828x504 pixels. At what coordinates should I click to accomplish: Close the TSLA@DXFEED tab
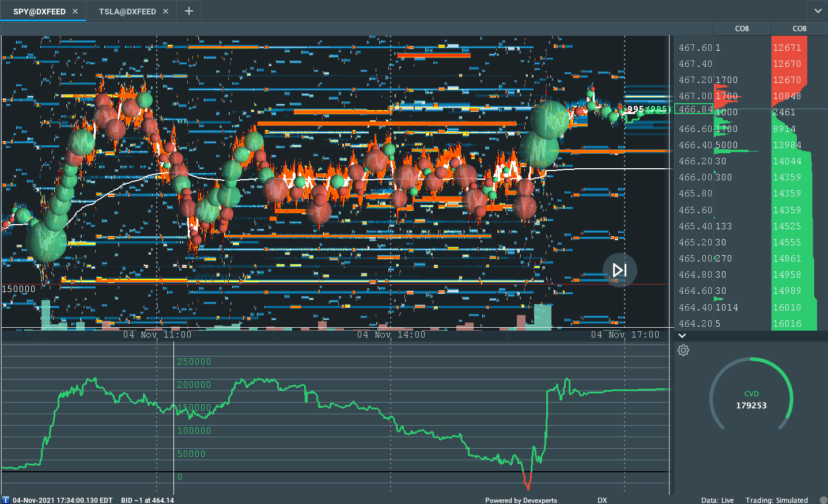[x=165, y=12]
